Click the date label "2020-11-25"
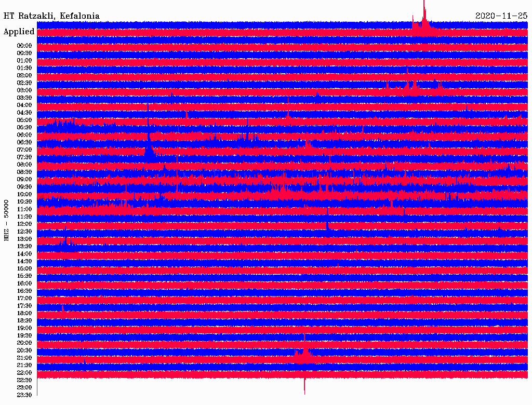 501,16
